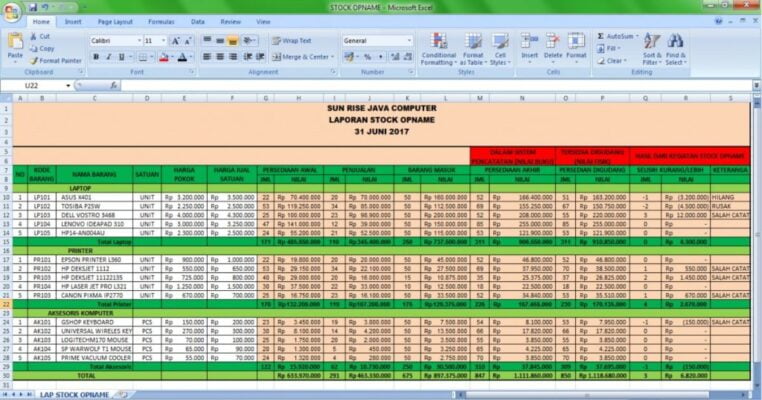This screenshot has height=400, width=762.
Task: Click the Name Box showing U22
Action: (x=32, y=86)
